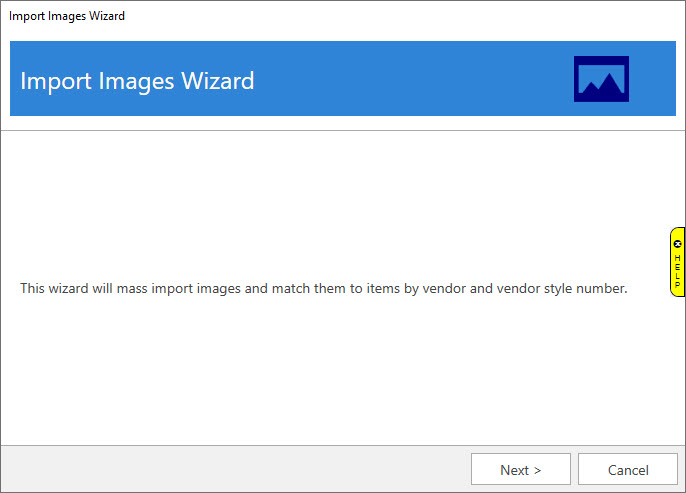Viewport: 686px width, 493px height.
Task: Open the yellow HELP side tab
Action: [677, 268]
